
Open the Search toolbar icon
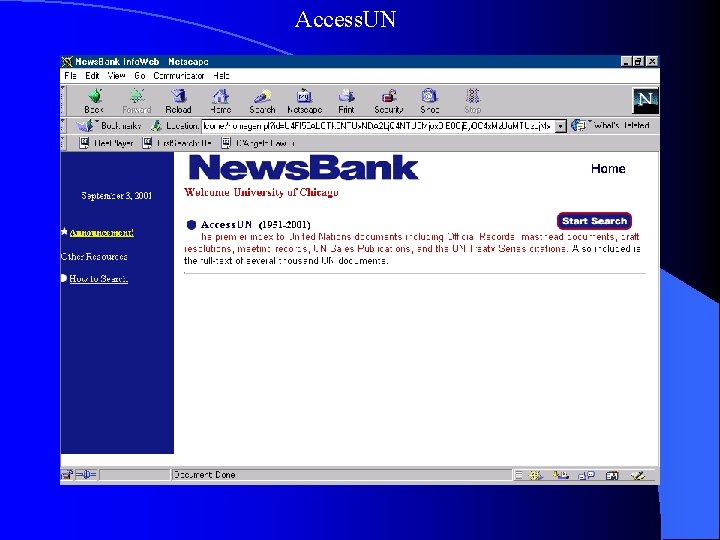click(x=262, y=96)
